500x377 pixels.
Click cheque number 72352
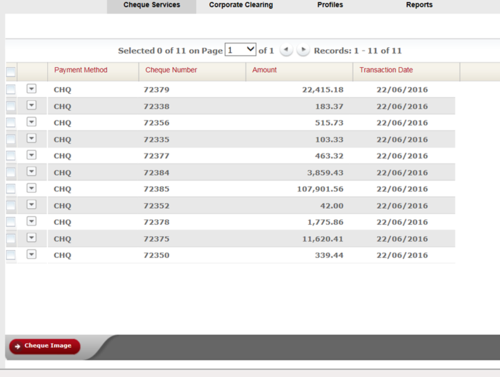tap(156, 206)
